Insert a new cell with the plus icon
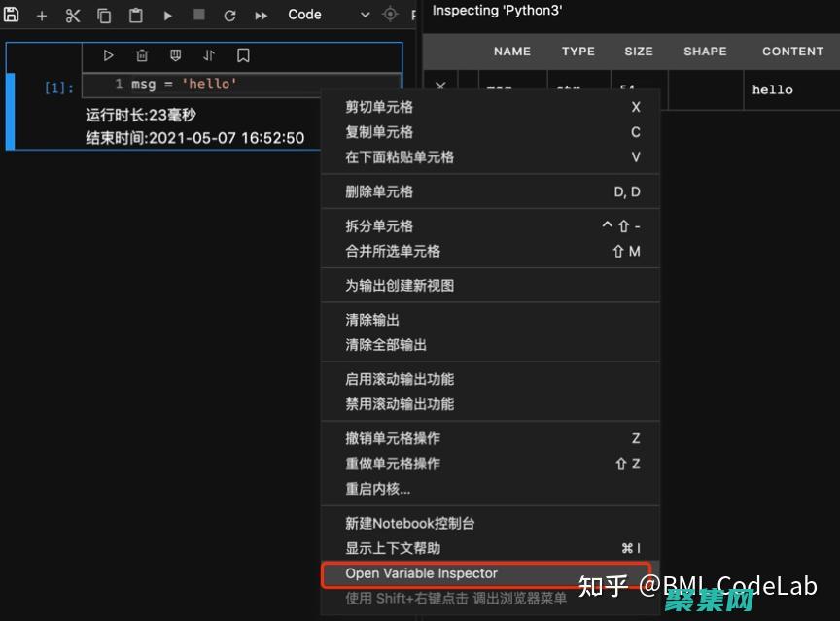Viewport: 840px width, 621px height. tap(40, 15)
